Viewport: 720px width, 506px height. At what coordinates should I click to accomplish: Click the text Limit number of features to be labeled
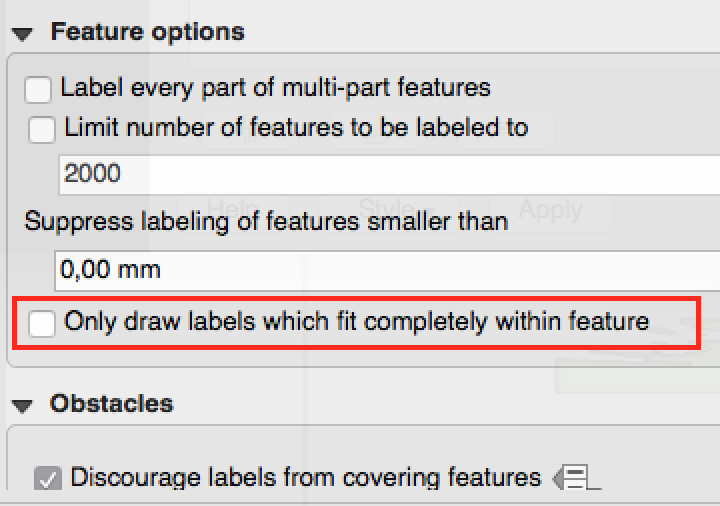tap(296, 128)
